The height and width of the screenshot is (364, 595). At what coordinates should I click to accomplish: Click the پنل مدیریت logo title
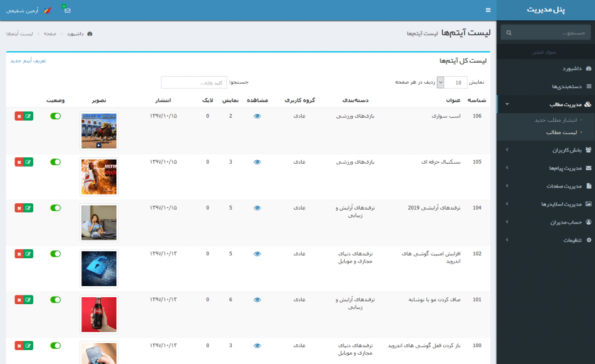click(x=546, y=10)
